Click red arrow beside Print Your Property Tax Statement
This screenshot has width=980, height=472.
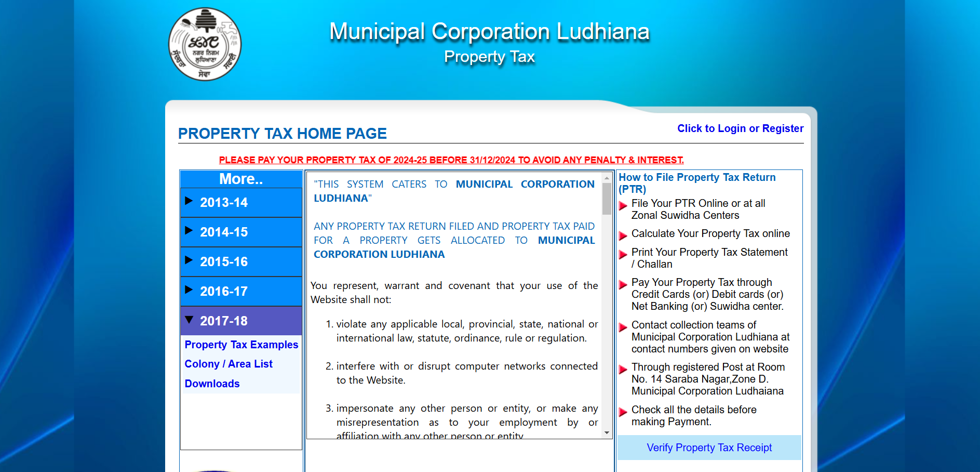(x=623, y=255)
